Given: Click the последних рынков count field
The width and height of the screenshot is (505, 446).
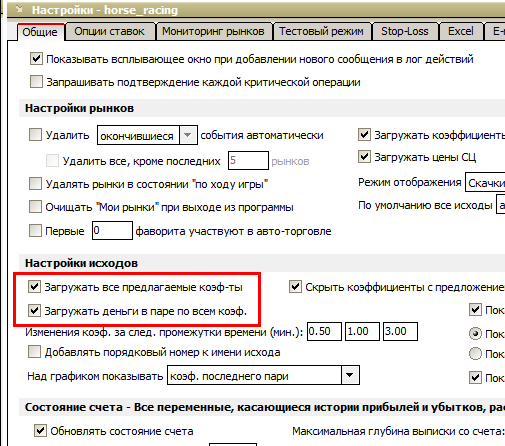Looking at the screenshot, I should tap(248, 160).
